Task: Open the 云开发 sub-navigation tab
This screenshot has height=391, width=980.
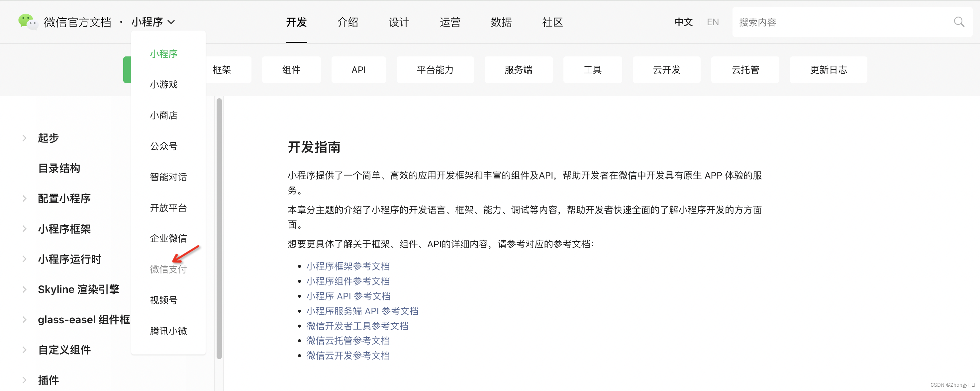Action: tap(666, 70)
